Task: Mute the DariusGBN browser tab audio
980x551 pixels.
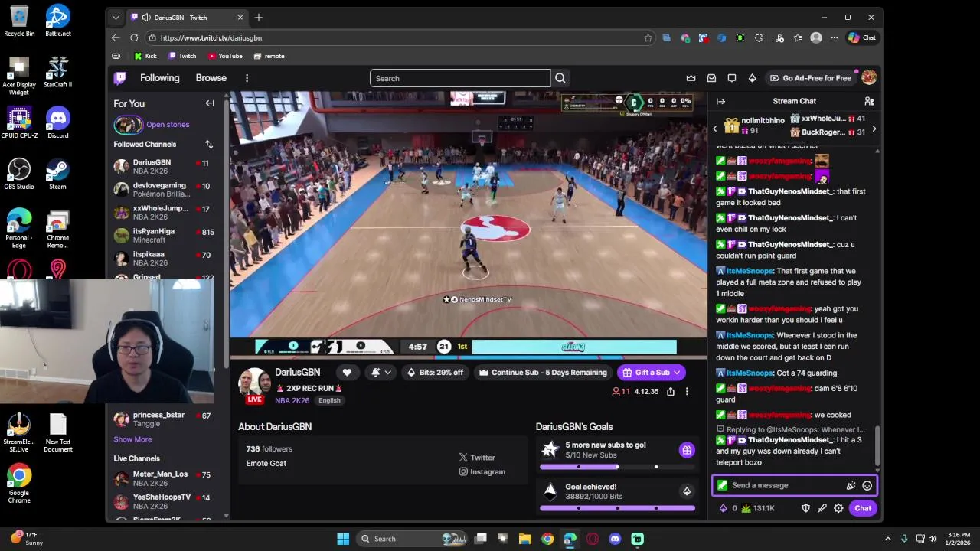Action: [146, 18]
